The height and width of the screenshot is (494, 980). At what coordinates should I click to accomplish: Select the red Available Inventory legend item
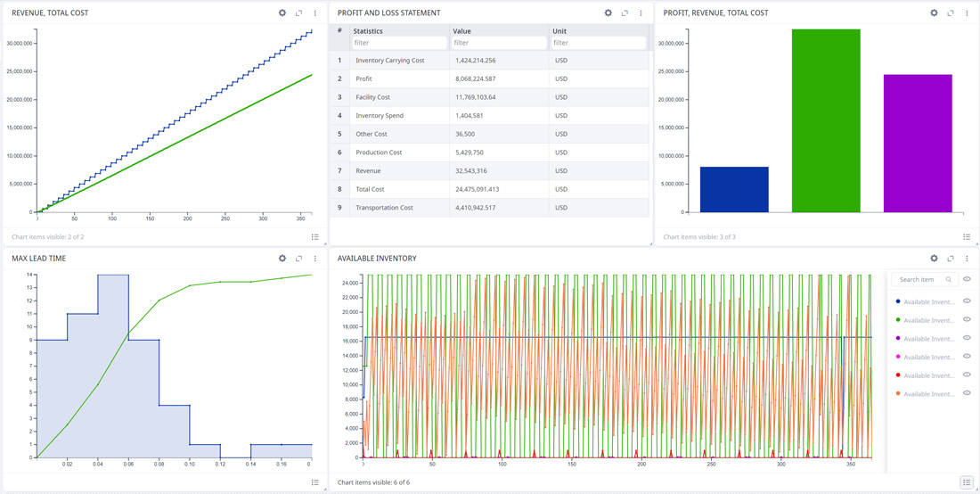925,375
